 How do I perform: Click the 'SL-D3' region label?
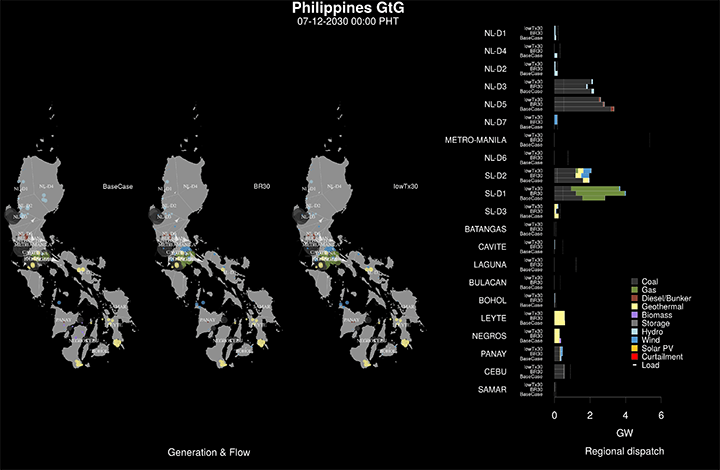click(x=495, y=212)
